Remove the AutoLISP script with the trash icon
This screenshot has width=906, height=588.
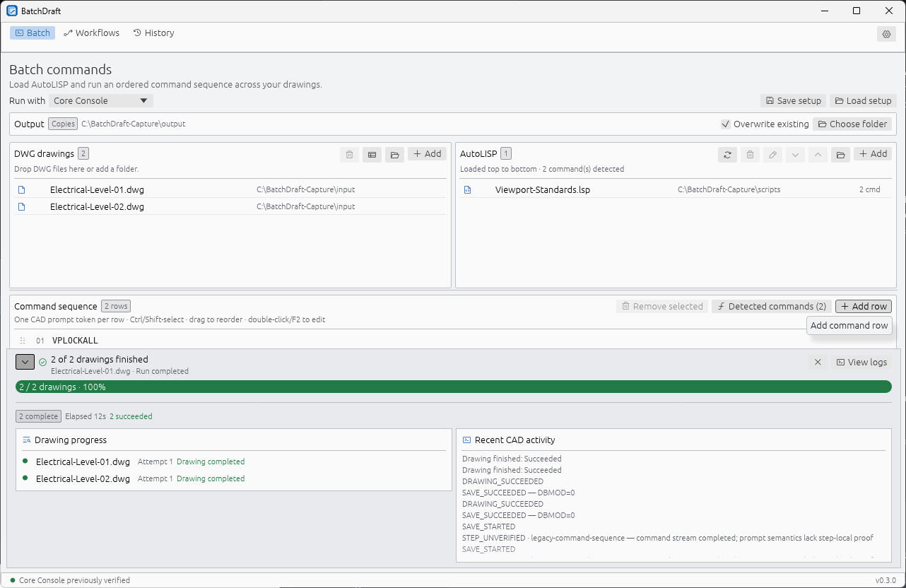(x=750, y=154)
